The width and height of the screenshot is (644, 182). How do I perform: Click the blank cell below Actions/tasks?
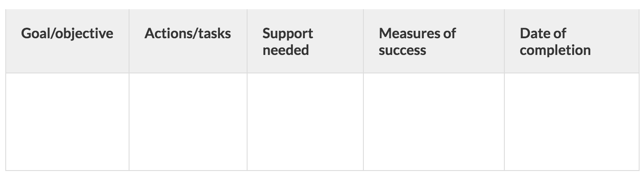tap(188, 121)
